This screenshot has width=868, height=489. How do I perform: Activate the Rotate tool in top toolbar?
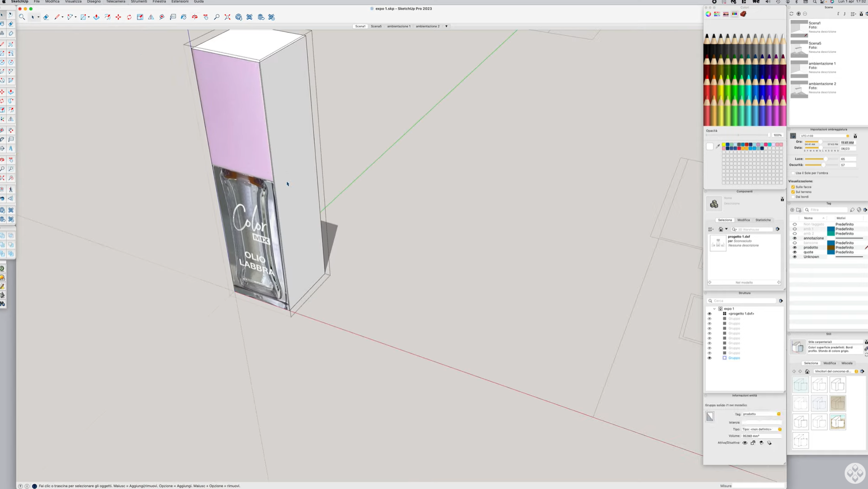click(x=129, y=17)
